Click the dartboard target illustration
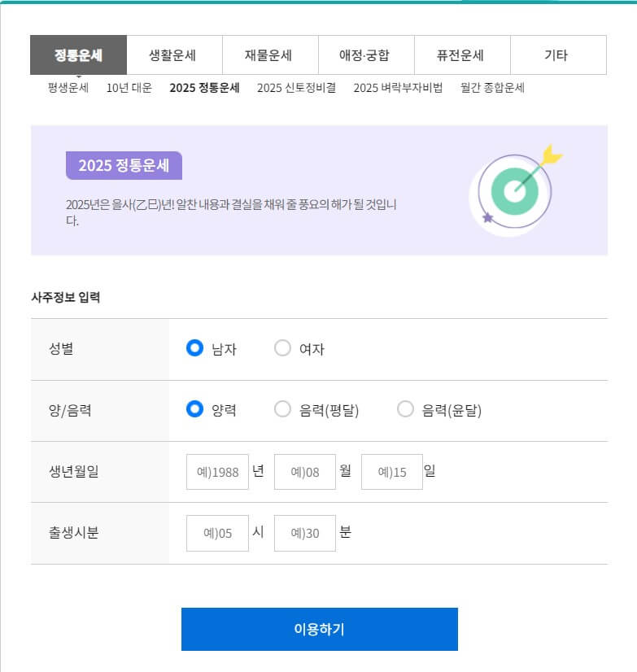Viewport: 637px width, 672px height. [x=512, y=191]
